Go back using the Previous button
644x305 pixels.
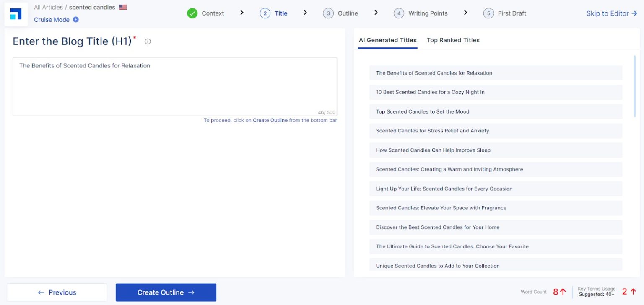pyautogui.click(x=57, y=292)
